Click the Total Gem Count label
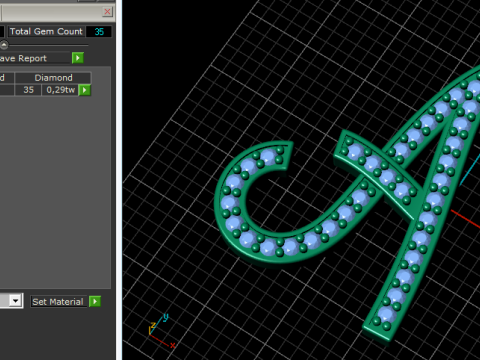480x360 pixels. click(46, 31)
